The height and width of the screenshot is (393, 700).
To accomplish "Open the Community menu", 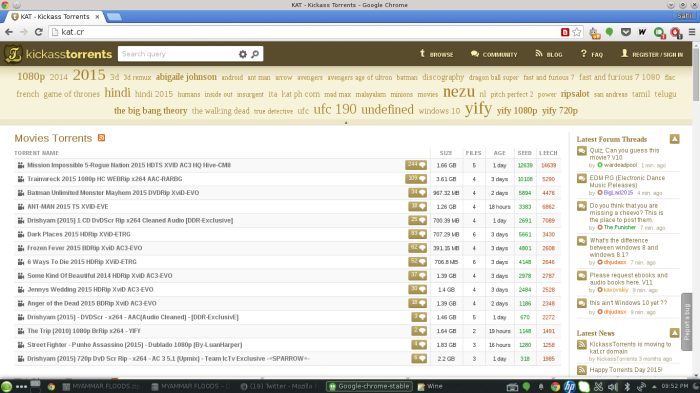I will click(494, 54).
